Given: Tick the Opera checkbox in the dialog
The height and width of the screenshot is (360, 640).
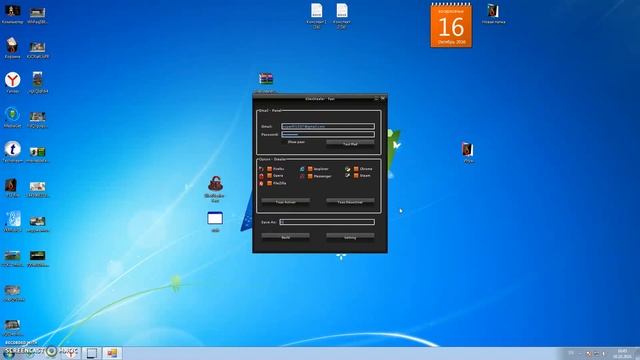Looking at the screenshot, I should pyautogui.click(x=269, y=176).
